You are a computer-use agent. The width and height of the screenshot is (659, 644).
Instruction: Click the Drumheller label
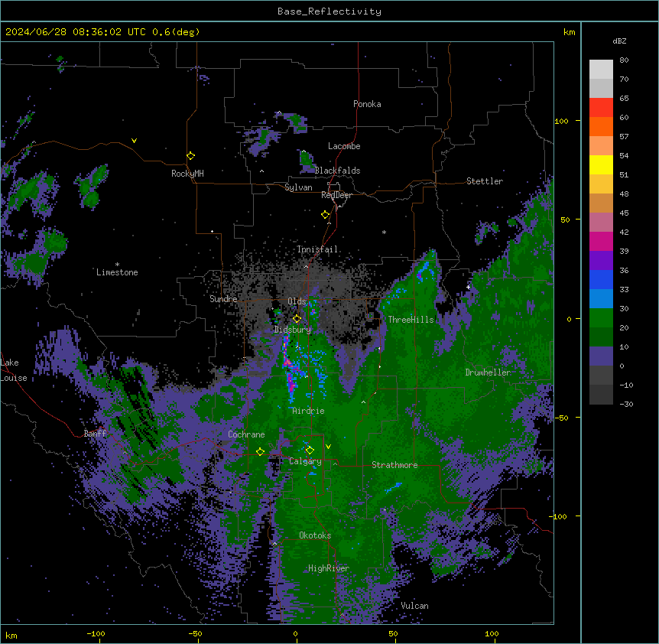click(x=488, y=372)
